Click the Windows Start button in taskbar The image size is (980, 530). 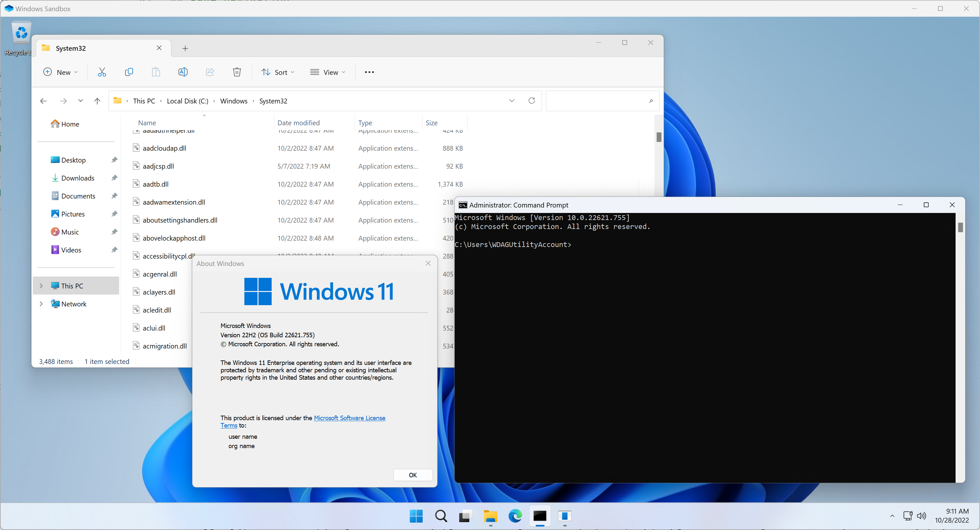pyautogui.click(x=416, y=516)
